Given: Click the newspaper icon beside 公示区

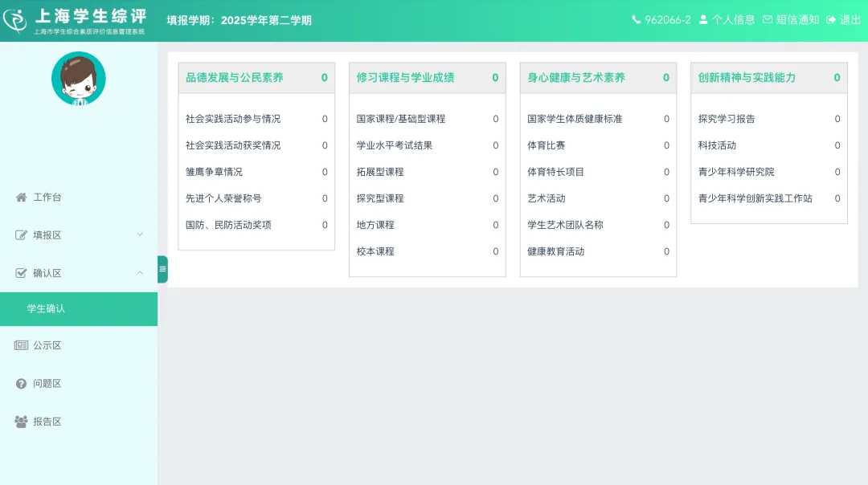Looking at the screenshot, I should (x=21, y=345).
